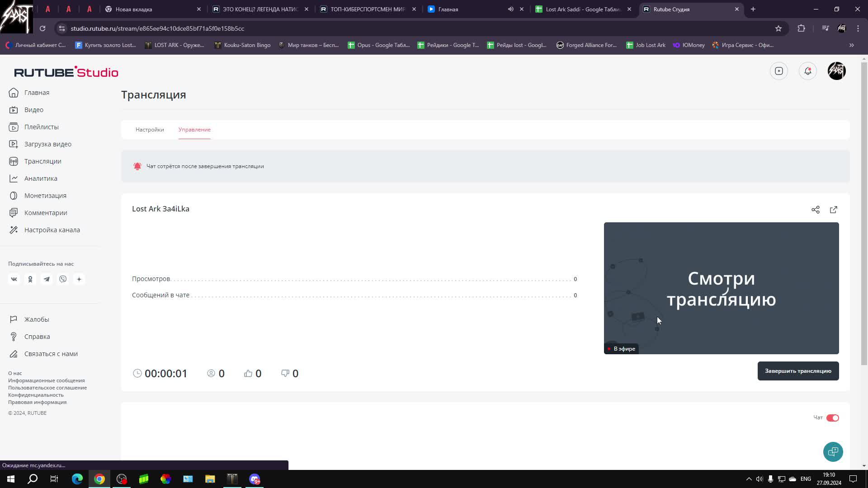
Task: Open stream in new window icon
Action: pyautogui.click(x=833, y=210)
